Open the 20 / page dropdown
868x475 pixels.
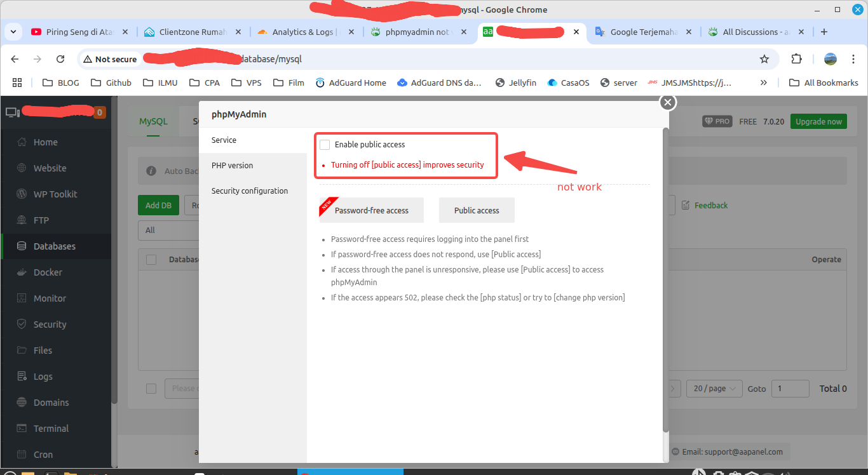[715, 388]
